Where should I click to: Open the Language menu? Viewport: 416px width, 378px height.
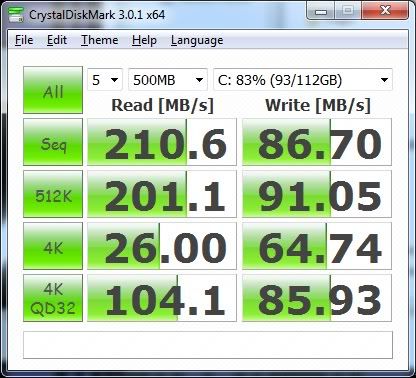197,40
